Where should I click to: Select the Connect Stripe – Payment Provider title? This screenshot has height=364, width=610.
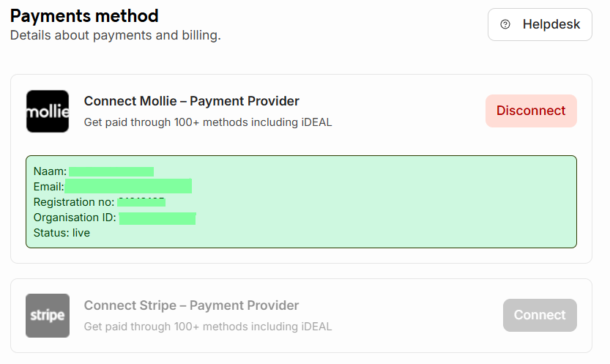tap(191, 305)
